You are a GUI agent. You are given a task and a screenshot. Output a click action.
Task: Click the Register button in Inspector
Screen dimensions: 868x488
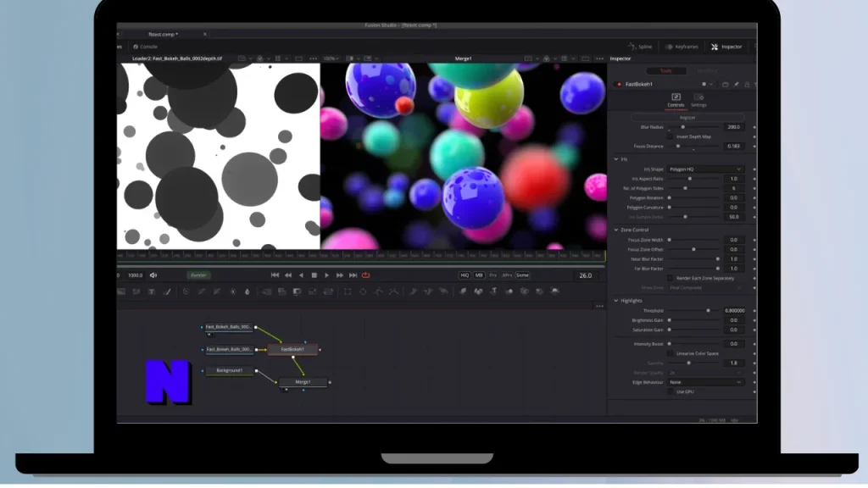coord(687,118)
